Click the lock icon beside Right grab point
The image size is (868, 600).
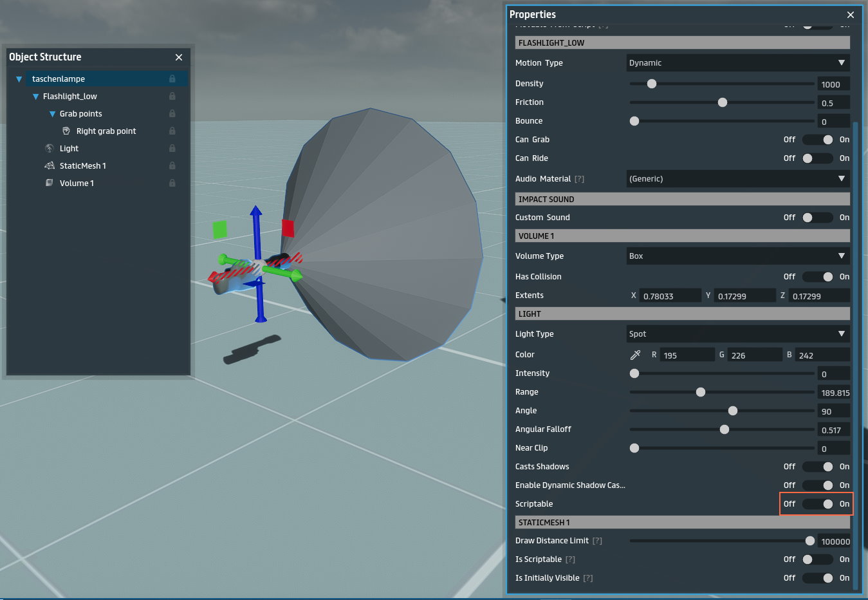tap(172, 131)
